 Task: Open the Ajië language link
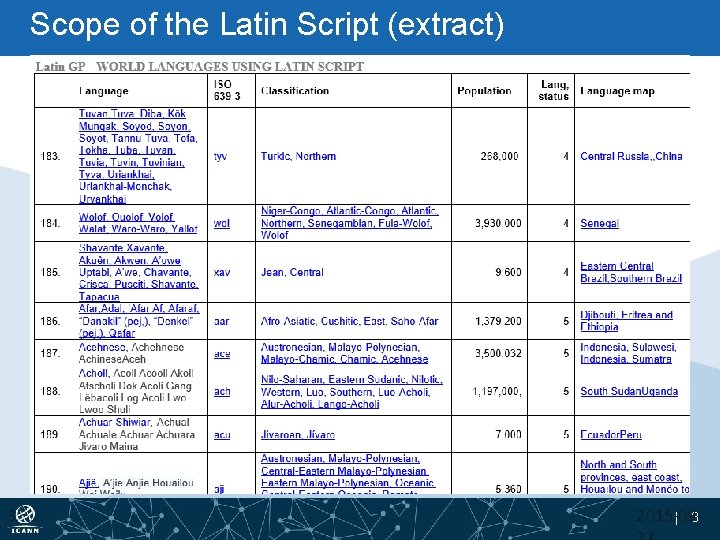tap(88, 483)
